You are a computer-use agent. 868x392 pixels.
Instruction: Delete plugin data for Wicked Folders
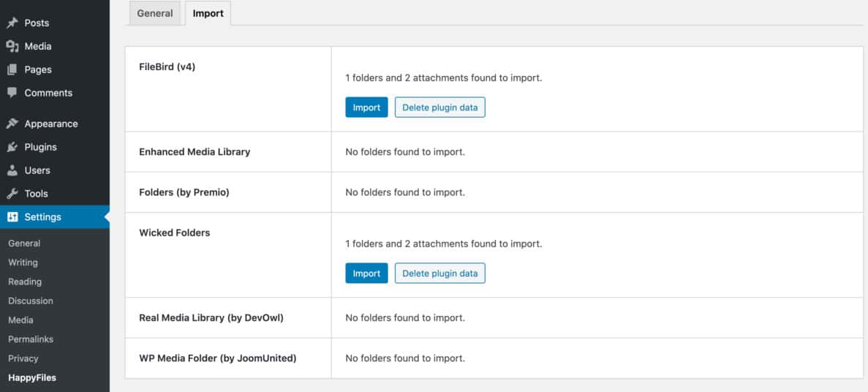439,274
